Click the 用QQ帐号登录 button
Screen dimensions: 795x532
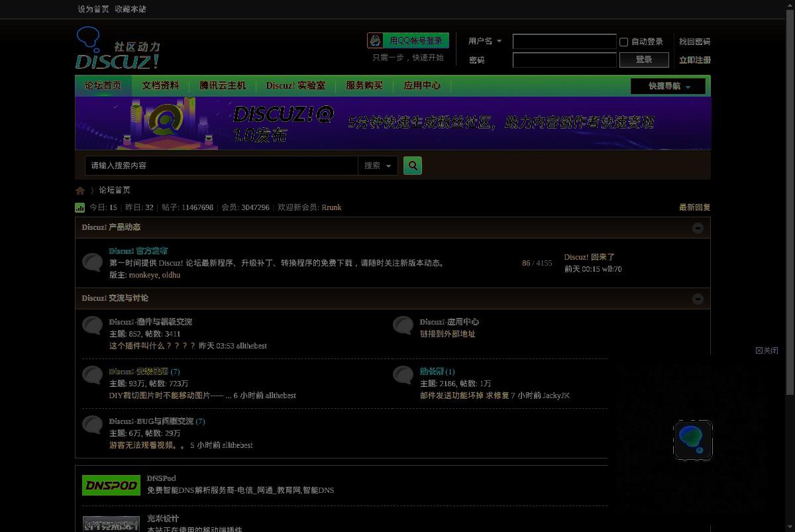coord(408,40)
